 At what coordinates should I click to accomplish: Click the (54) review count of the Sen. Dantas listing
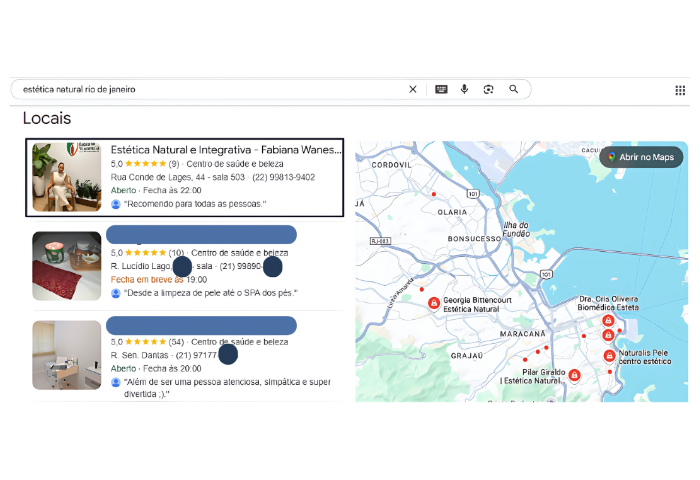click(176, 342)
